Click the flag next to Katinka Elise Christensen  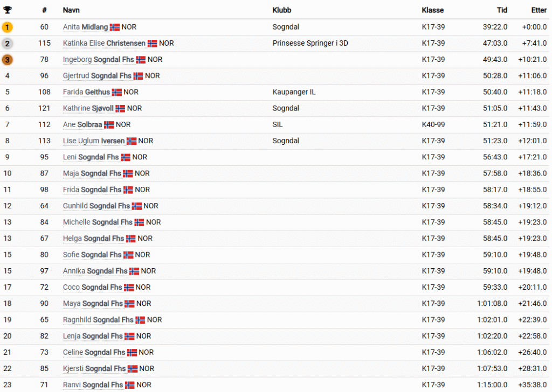click(x=153, y=44)
